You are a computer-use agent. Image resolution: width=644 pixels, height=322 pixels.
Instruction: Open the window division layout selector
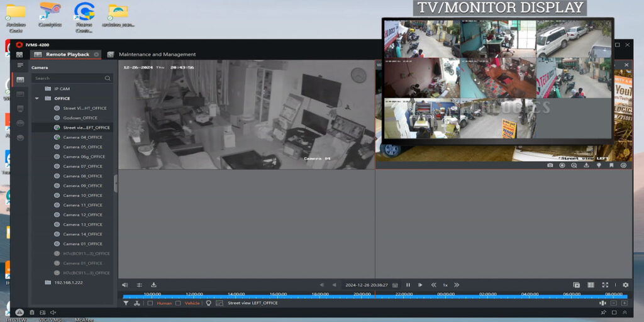click(591, 285)
